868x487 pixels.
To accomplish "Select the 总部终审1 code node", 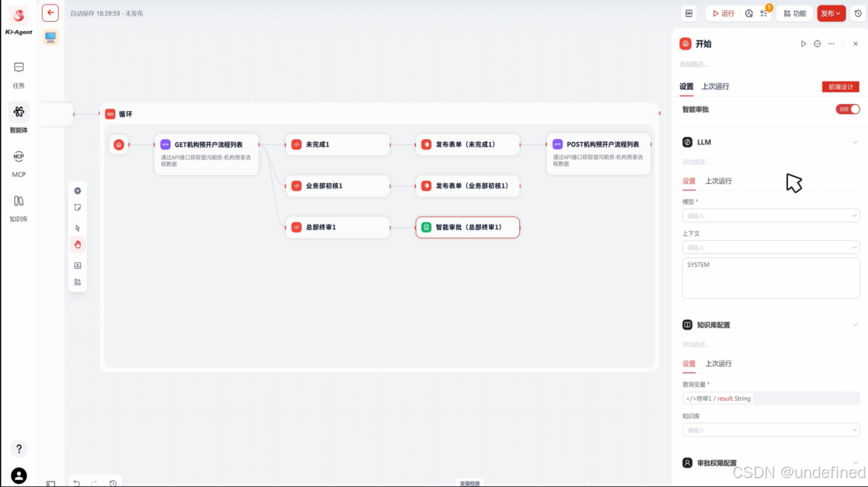I will 338,227.
